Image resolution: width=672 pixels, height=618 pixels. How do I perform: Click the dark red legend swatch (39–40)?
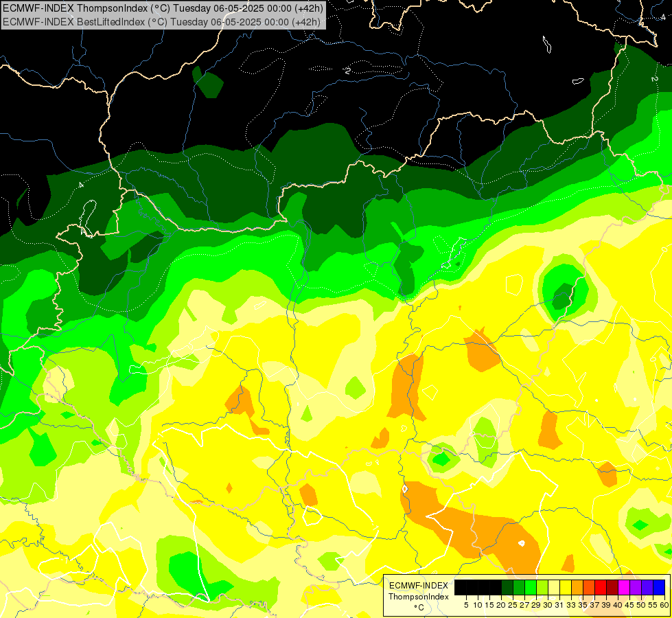pyautogui.click(x=612, y=587)
